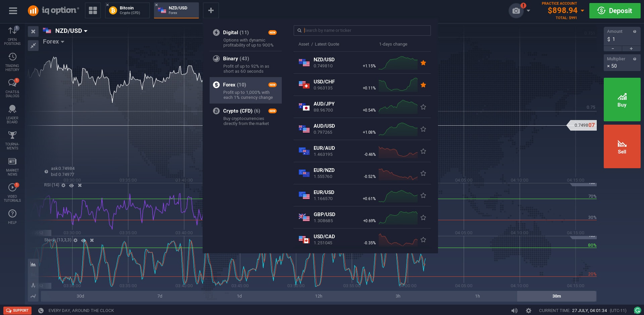
Task: Open Stoch (13,3,3) settings gear
Action: tap(75, 240)
